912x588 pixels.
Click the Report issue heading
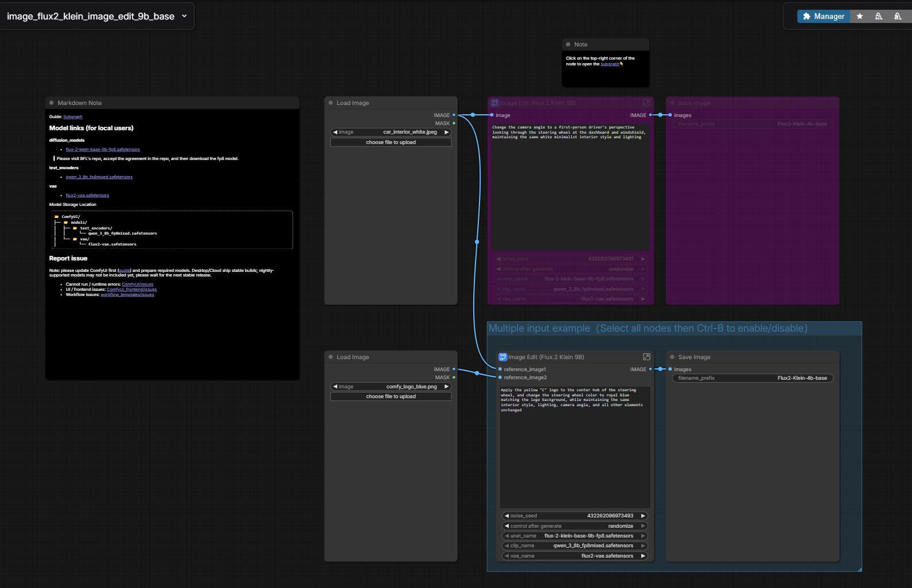pos(68,258)
